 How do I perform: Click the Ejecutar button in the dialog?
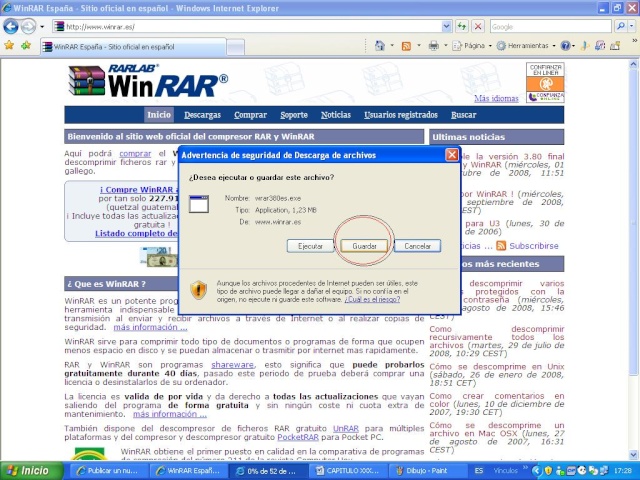tap(310, 246)
